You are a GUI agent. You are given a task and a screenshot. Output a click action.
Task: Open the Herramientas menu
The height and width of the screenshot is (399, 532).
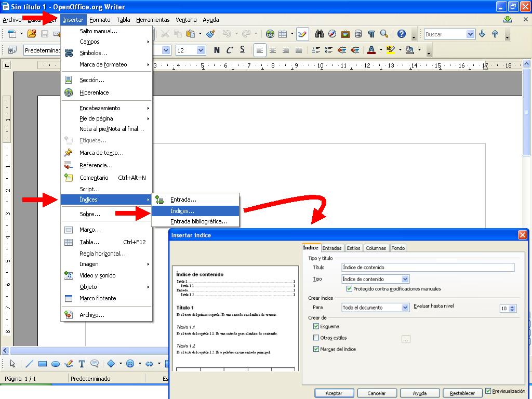click(x=153, y=20)
